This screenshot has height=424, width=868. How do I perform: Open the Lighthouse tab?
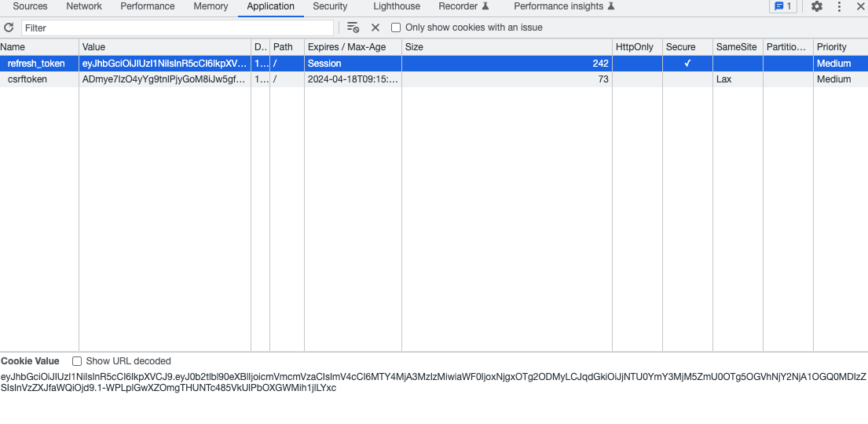point(397,6)
